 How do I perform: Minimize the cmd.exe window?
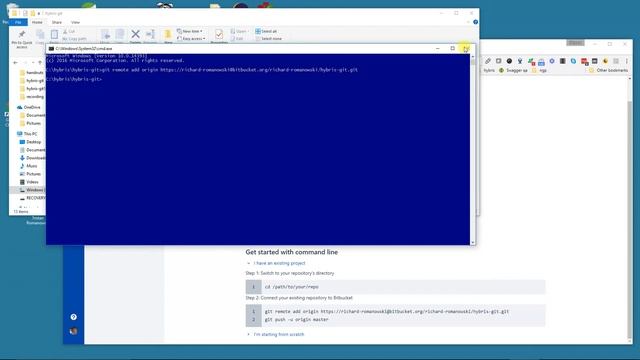[438, 49]
